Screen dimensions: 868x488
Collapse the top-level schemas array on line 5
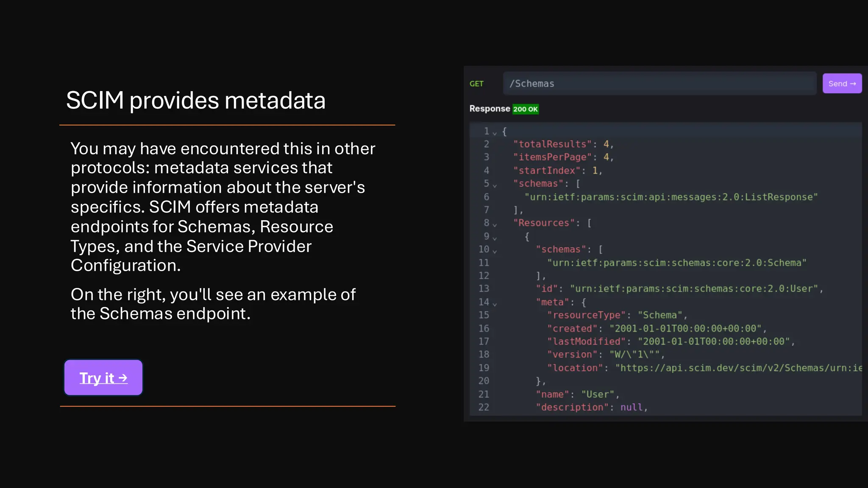[x=495, y=185]
